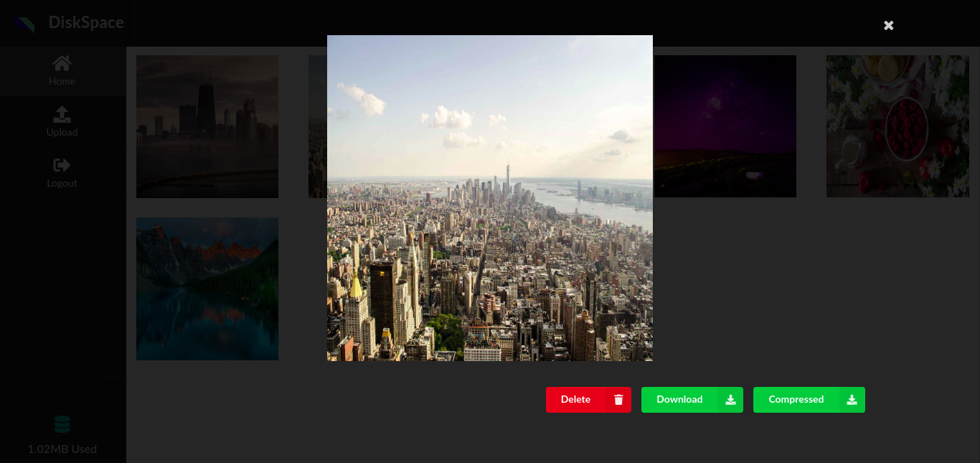This screenshot has height=463, width=980.
Task: Go to the Home label in the sidebar
Action: point(62,82)
